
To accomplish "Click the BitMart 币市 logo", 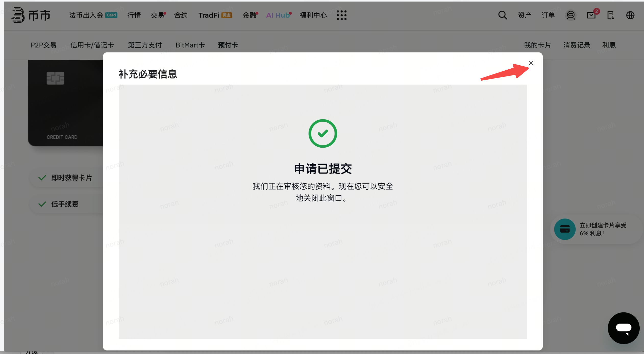I will [31, 15].
